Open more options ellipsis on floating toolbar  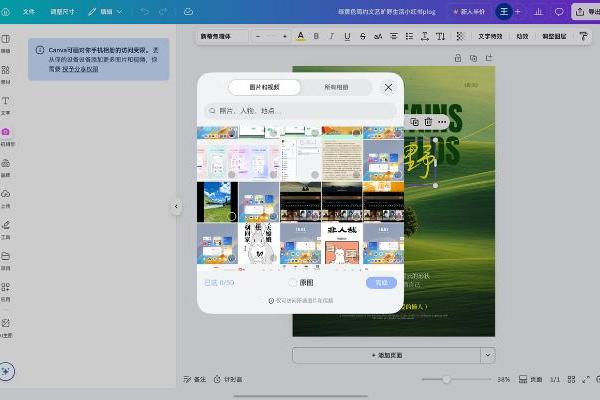pos(442,122)
